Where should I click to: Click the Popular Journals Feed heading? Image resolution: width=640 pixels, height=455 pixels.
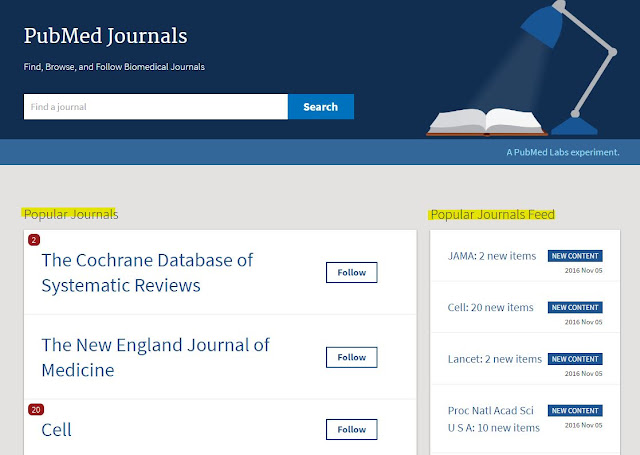(493, 214)
